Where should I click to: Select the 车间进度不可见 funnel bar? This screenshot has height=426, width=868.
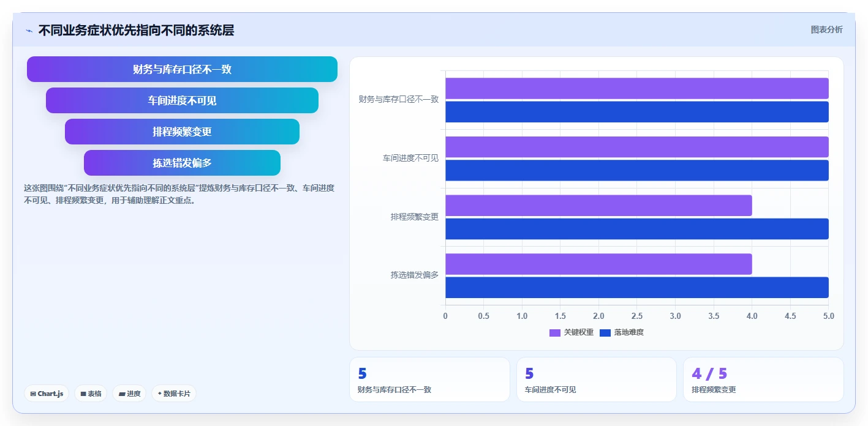[x=182, y=100]
